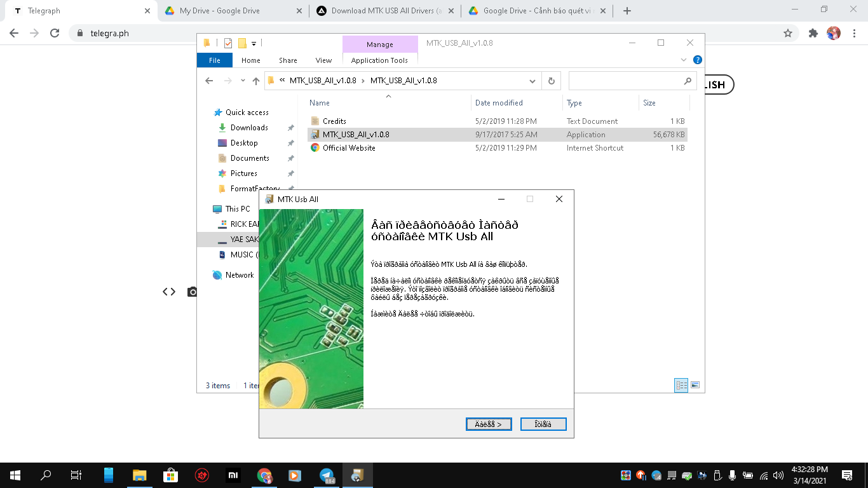Click the code embed icon on Telegraph page
This screenshot has width=868, height=488.
(169, 292)
